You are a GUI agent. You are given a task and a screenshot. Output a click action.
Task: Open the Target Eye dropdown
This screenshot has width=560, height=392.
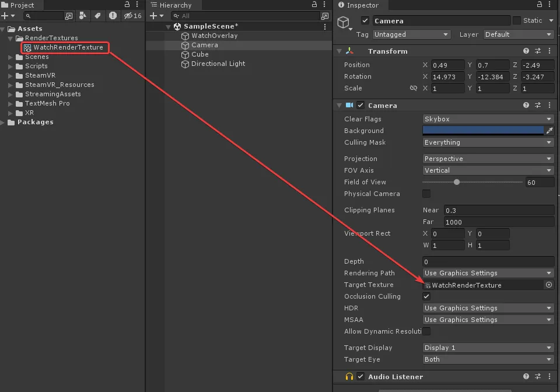tap(488, 359)
